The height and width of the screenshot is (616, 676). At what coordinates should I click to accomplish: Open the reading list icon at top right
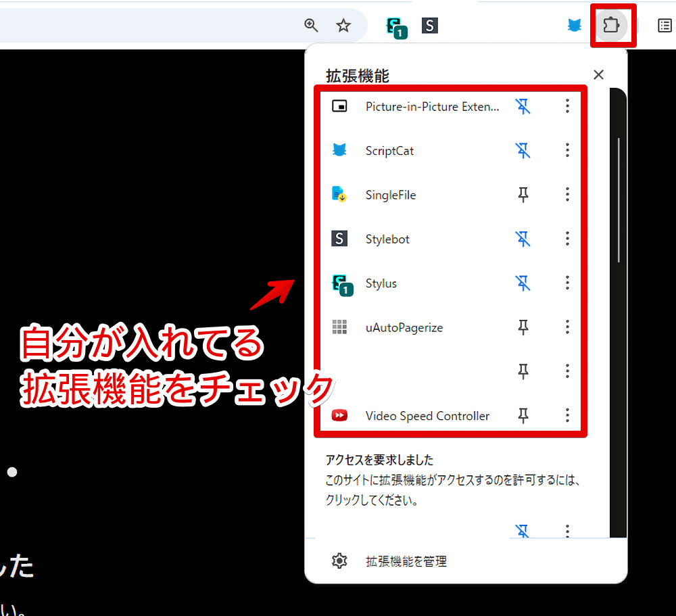(x=665, y=25)
